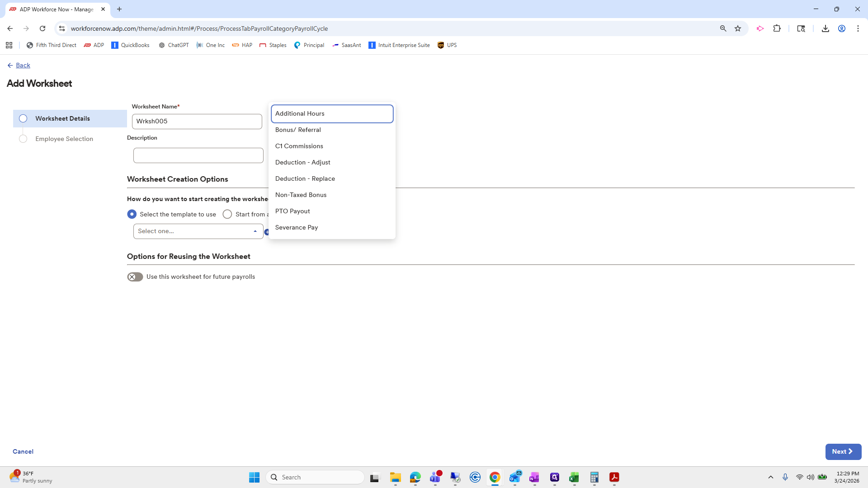Select the 'Select the template to use' radio
The image size is (868, 488).
[x=132, y=214]
